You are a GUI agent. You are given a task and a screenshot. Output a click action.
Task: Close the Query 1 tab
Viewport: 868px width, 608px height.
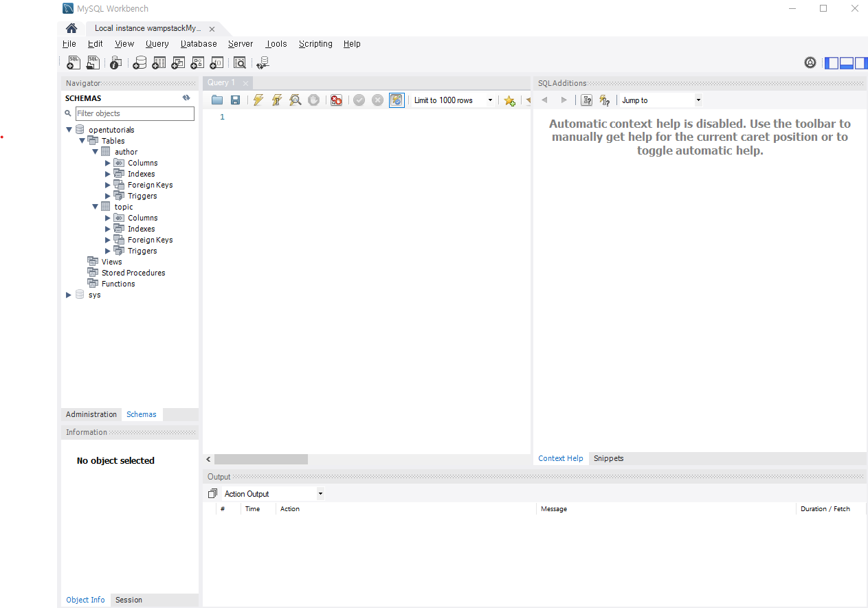(246, 83)
